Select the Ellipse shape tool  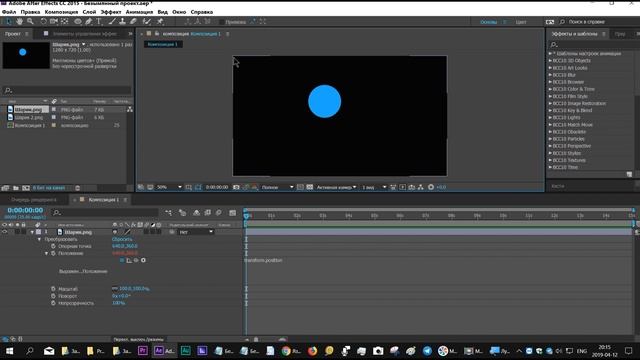click(78, 21)
